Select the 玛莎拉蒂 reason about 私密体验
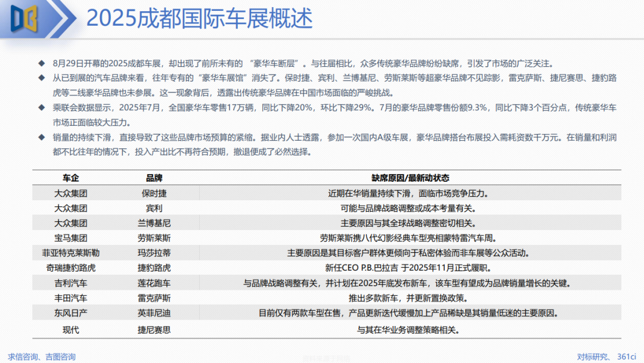This screenshot has height=363, width=644. click(408, 253)
